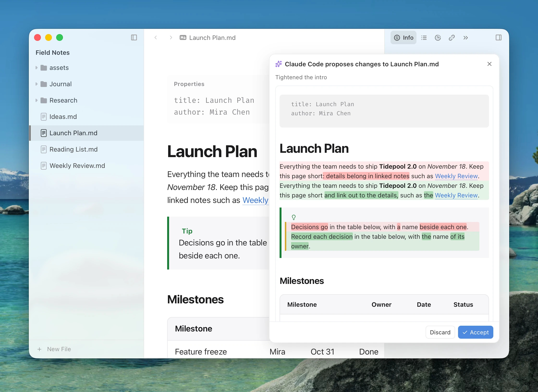538x392 pixels.
Task: Expand the Research folder
Action: coord(37,100)
